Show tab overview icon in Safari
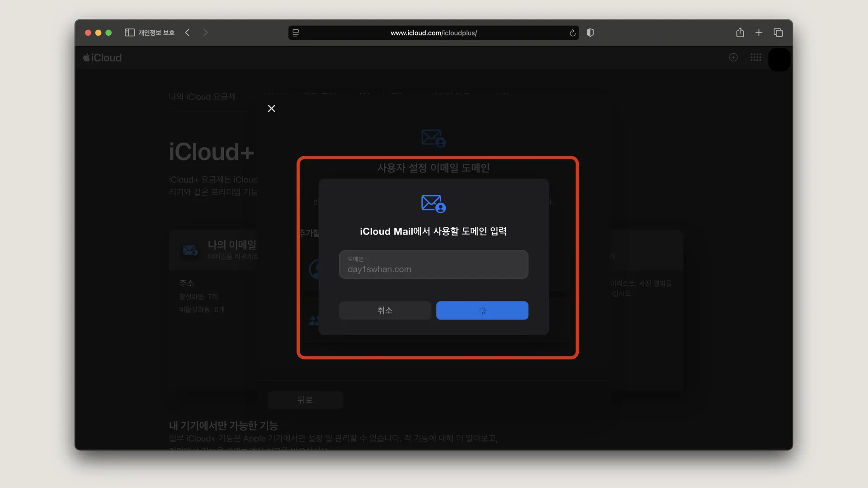The width and height of the screenshot is (868, 488). click(x=778, y=33)
